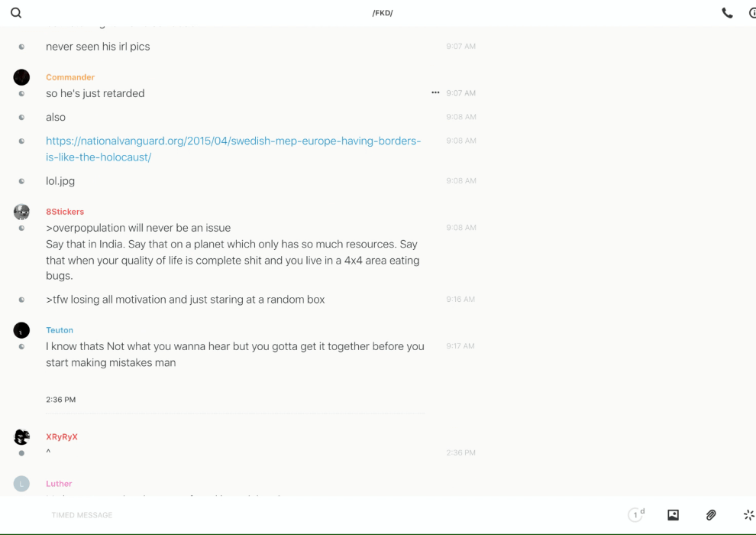Click the 8Stickers username

[x=65, y=212]
